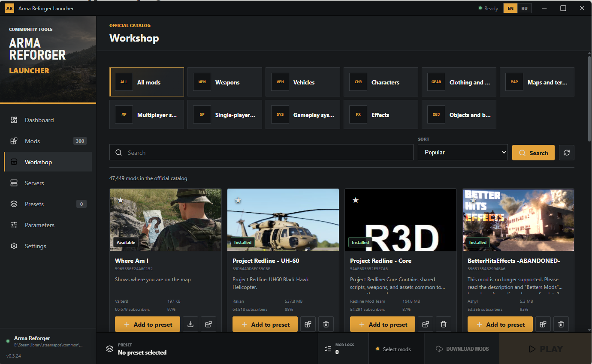Open Mod Logs panel
Image resolution: width=592 pixels, height=364 pixels.
[343, 349]
